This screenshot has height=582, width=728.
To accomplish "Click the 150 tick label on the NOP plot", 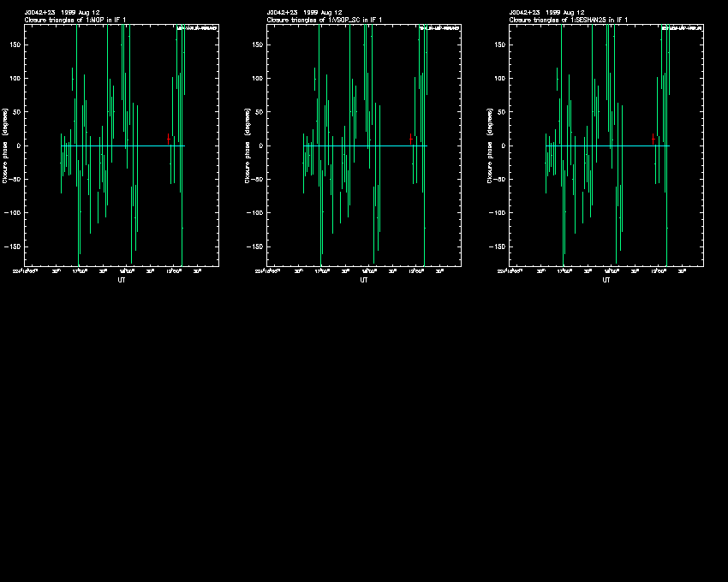I will pos(15,45).
